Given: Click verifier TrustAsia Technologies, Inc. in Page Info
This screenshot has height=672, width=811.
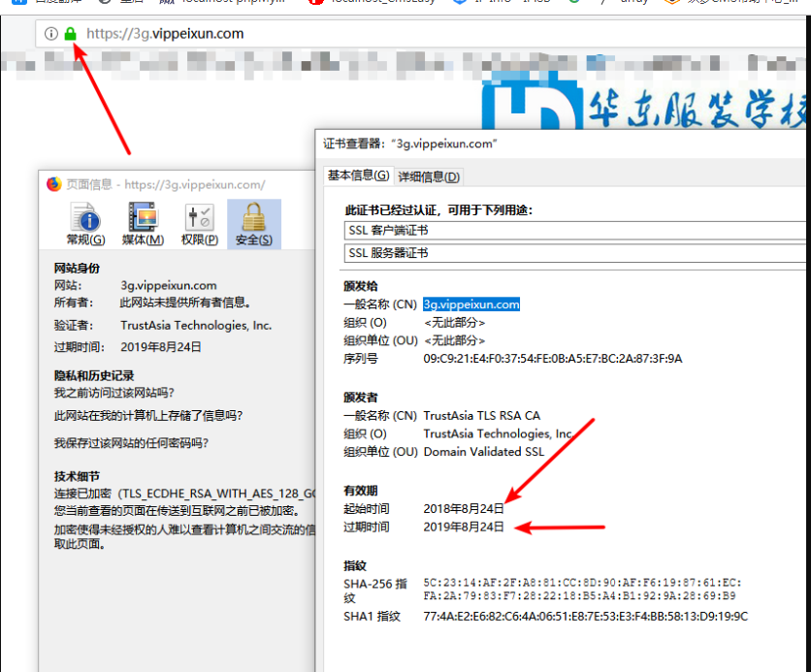Looking at the screenshot, I should point(196,325).
